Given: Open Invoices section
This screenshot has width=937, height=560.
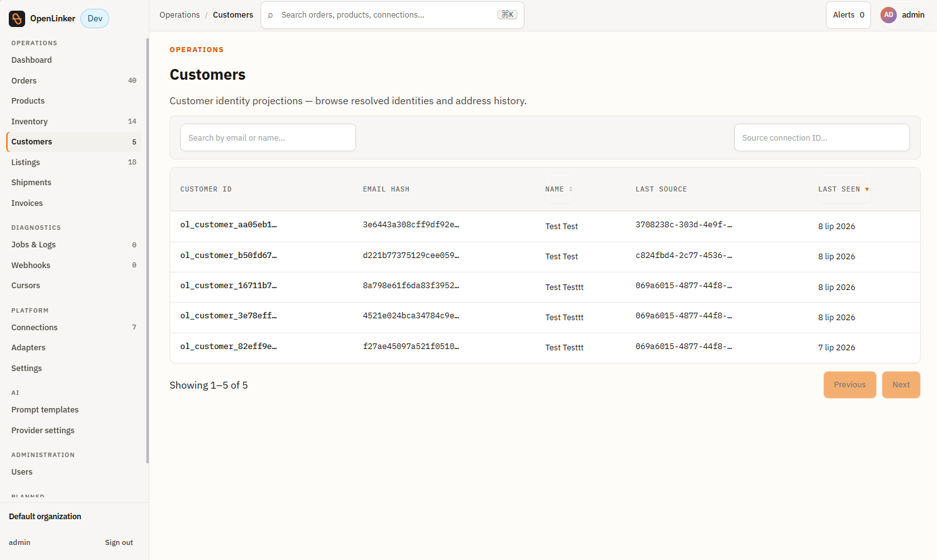Looking at the screenshot, I should (x=74, y=203).
